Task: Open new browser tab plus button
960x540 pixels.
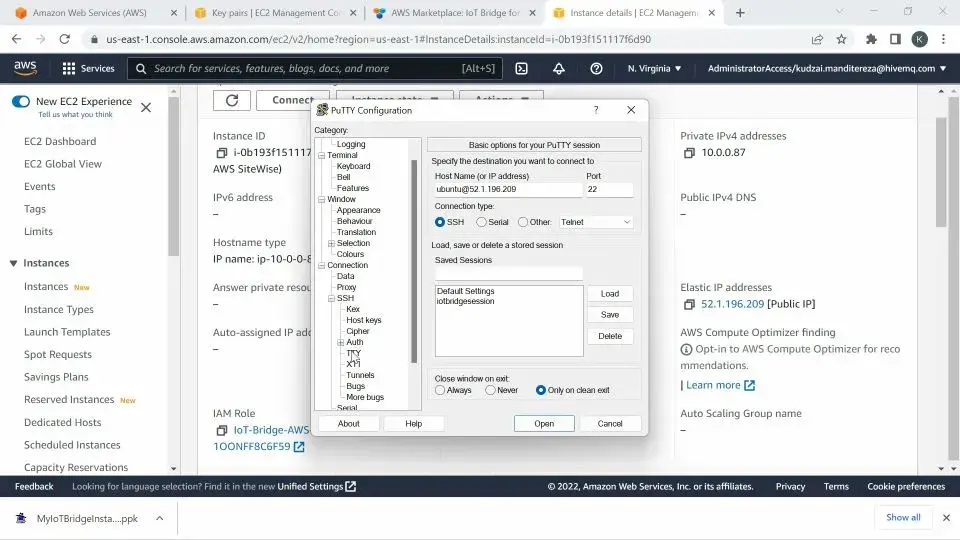Action: [x=740, y=13]
